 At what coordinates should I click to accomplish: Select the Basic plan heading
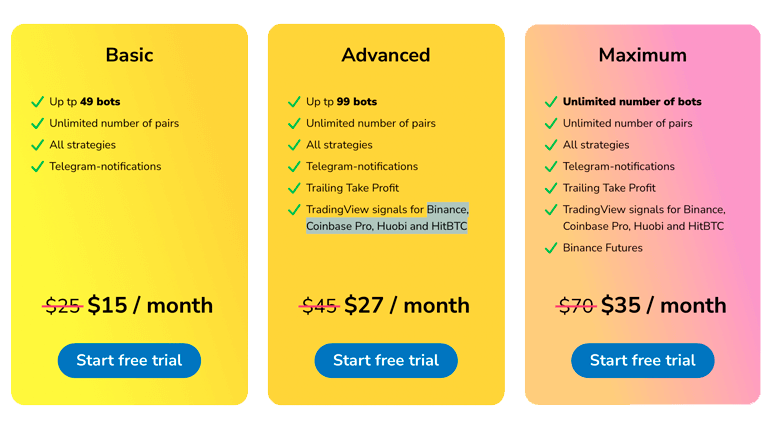coord(129,55)
